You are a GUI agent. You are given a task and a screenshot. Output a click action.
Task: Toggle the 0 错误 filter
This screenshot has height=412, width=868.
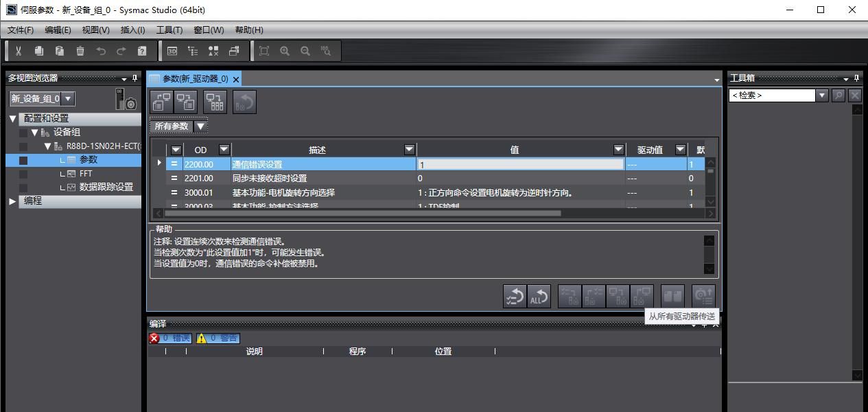click(170, 338)
